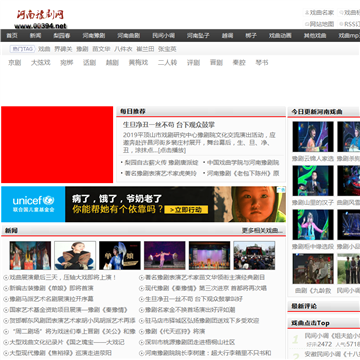360x360 pixels.
Task: Open the 越调 navigation tab
Action: pyautogui.click(x=227, y=35)
